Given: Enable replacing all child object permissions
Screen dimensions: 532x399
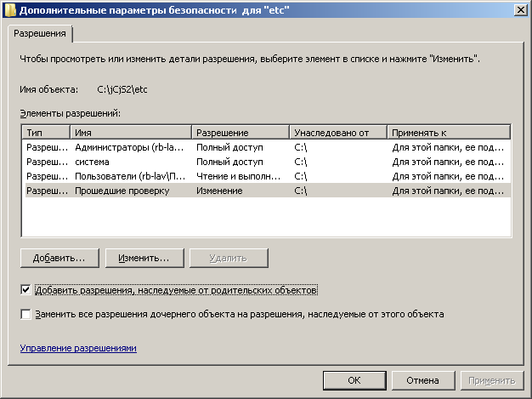Looking at the screenshot, I should coord(26,314).
